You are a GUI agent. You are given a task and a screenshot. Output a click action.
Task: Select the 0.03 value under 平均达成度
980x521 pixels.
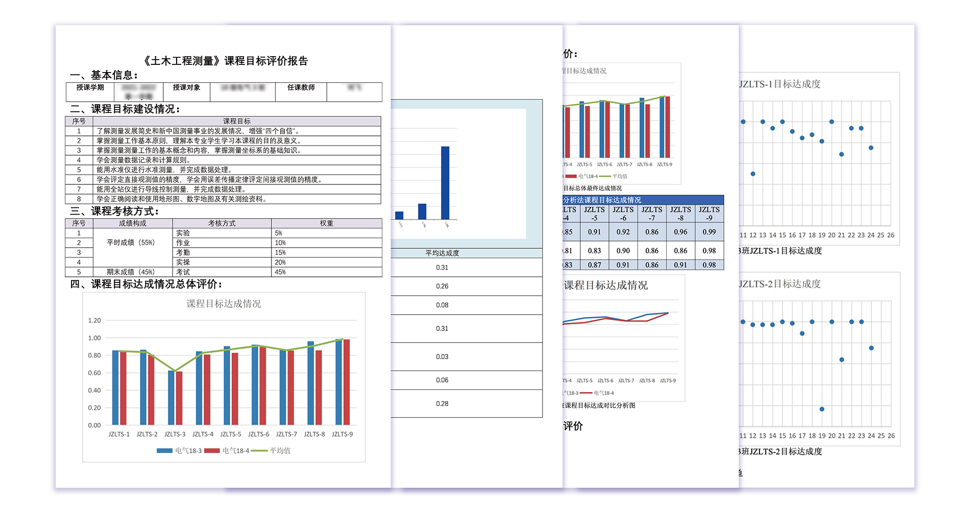[443, 357]
